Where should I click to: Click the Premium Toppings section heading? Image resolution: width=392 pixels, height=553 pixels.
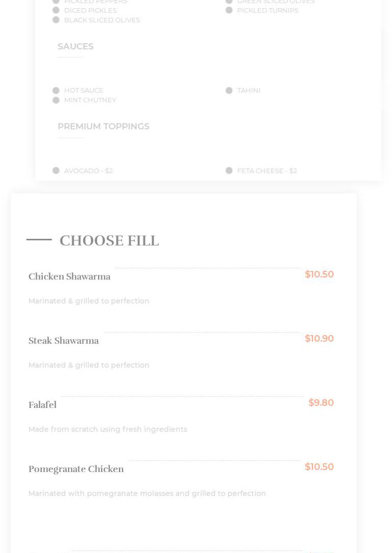[103, 126]
